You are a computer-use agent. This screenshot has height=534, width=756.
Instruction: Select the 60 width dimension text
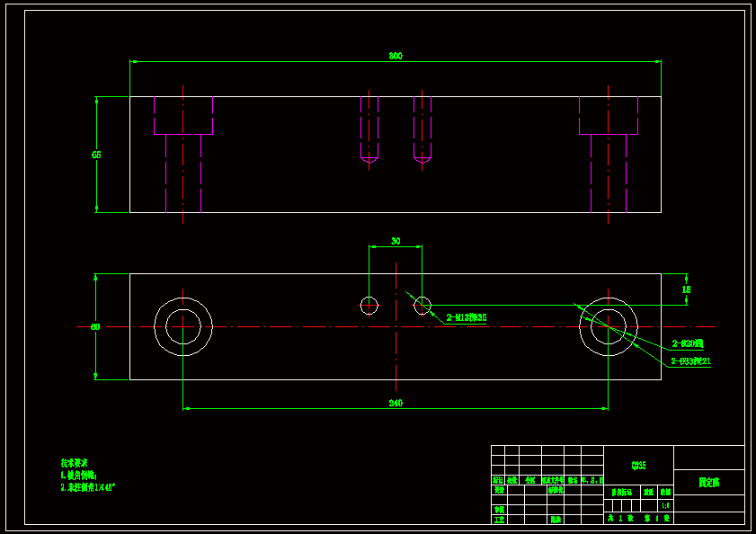click(x=95, y=327)
